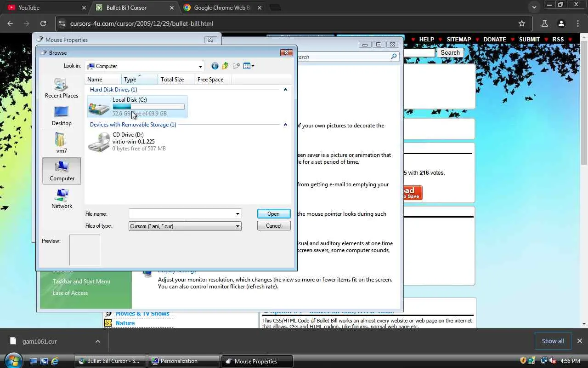Screen dimensions: 588x368
Task: Click the File name input field
Action: (181, 214)
